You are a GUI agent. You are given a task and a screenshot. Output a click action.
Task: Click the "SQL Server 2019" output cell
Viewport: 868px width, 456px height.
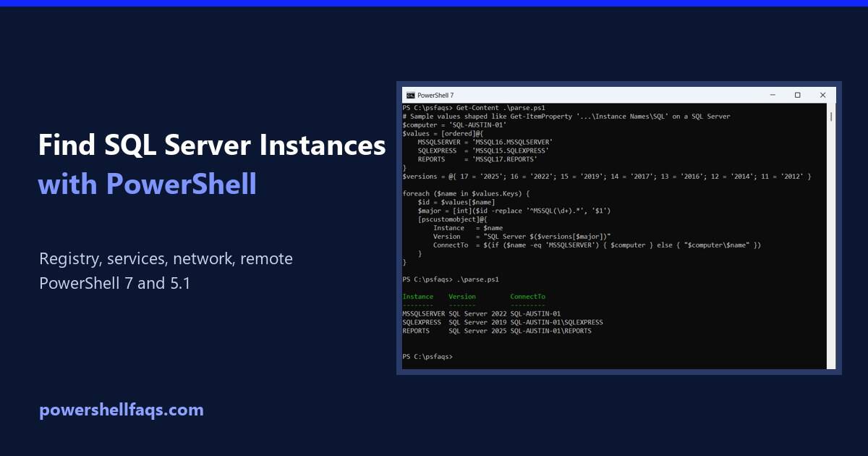477,322
